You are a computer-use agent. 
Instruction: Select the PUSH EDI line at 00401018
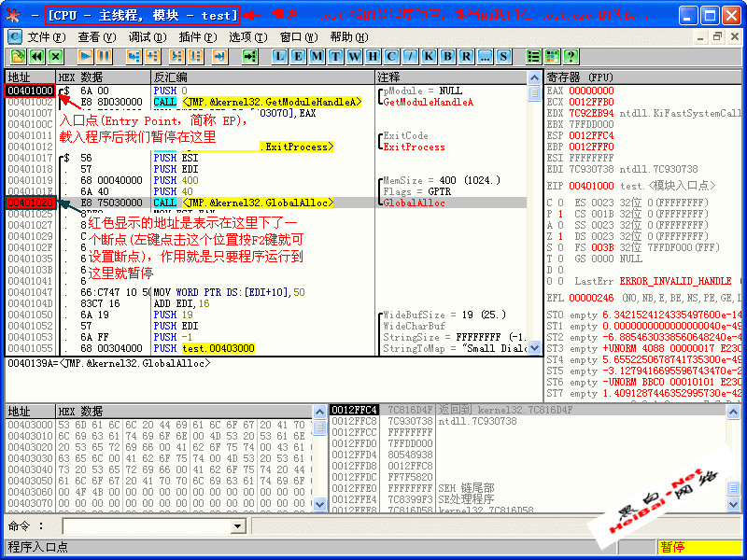[x=267, y=169]
